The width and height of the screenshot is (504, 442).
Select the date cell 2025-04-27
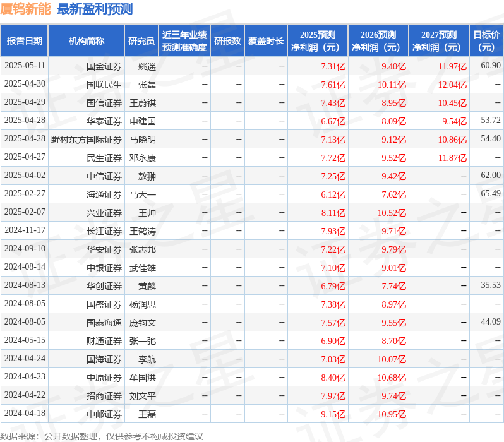click(25, 157)
